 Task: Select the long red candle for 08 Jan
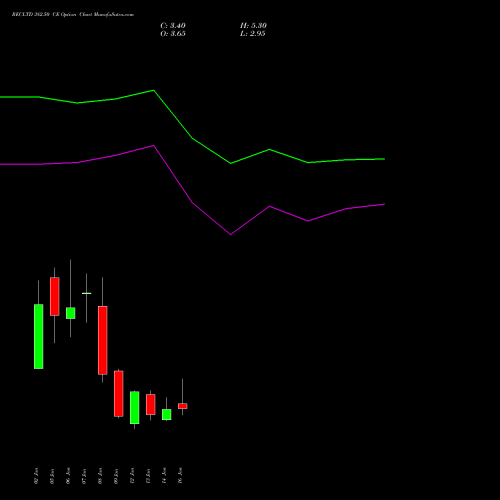click(x=103, y=340)
